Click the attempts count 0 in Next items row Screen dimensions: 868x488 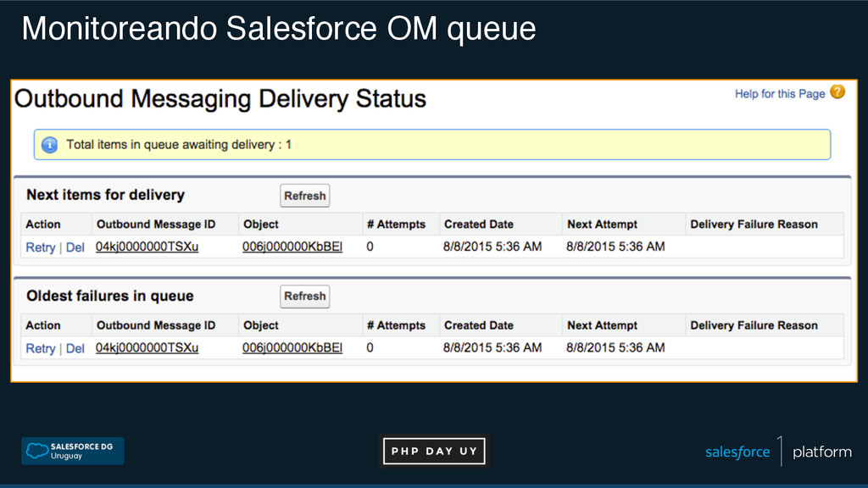coord(370,247)
